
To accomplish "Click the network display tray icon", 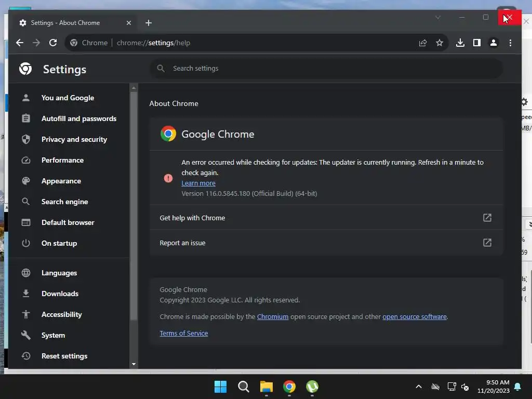I will [x=452, y=387].
